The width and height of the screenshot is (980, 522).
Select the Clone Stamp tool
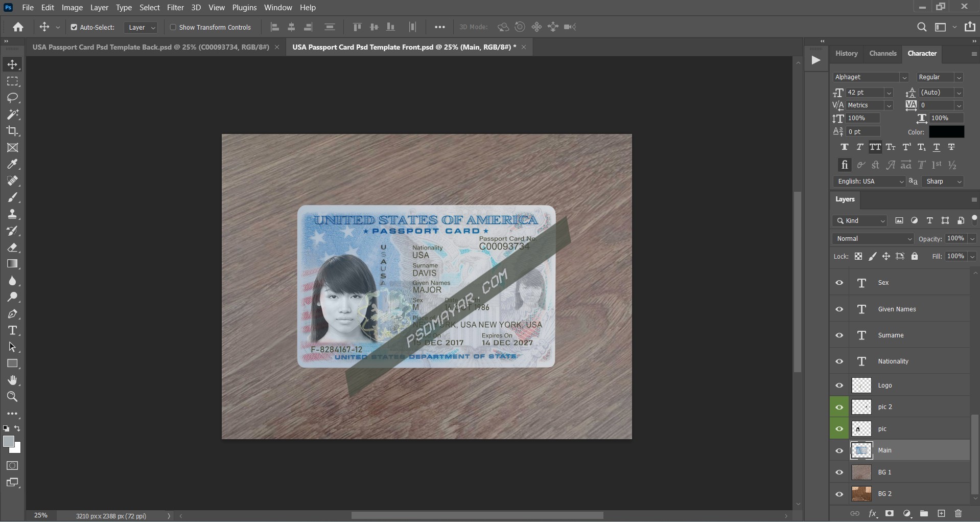(x=13, y=214)
